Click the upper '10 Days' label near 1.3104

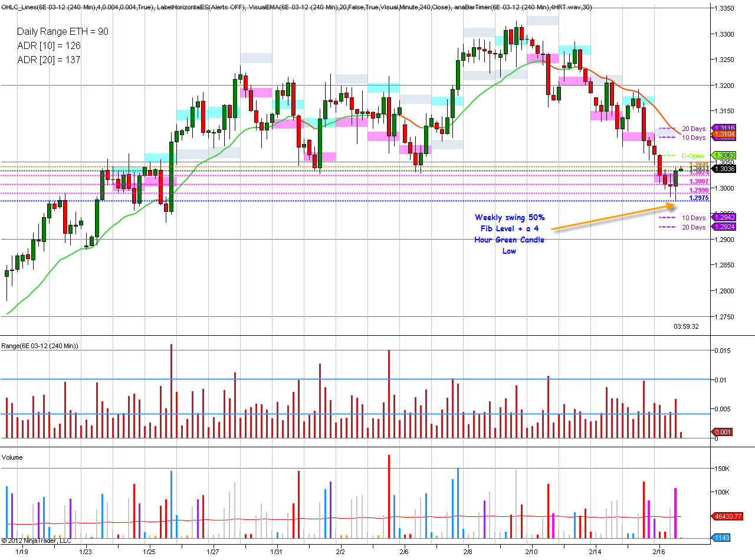tap(694, 137)
